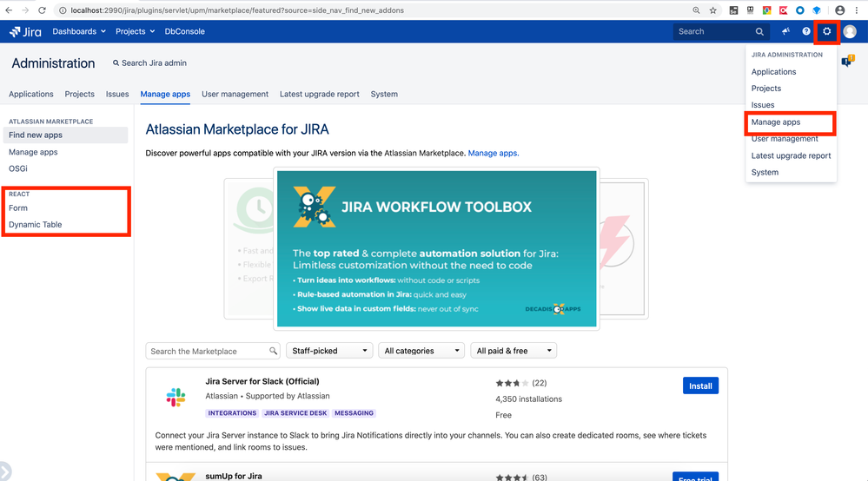Screen dimensions: 868x481
Task: Click the browser zoom magnifier icon
Action: pyautogui.click(x=696, y=10)
